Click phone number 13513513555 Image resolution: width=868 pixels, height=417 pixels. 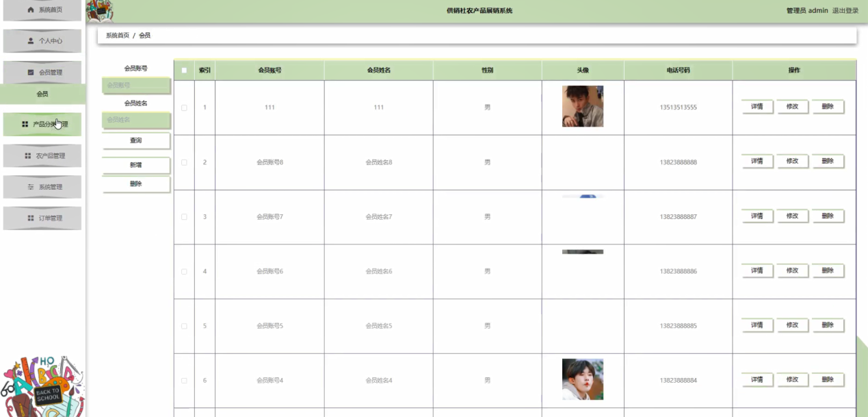pyautogui.click(x=678, y=108)
